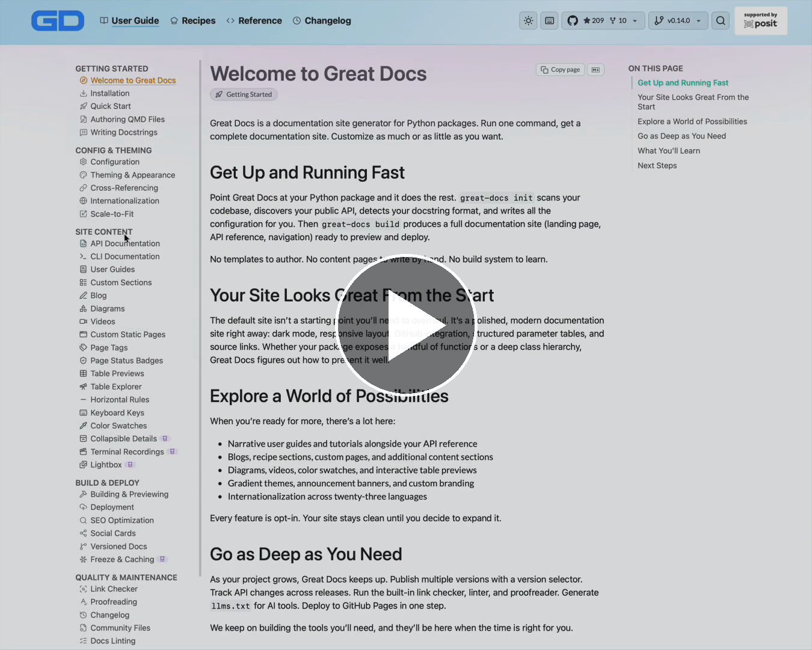
Task: Click the Copy page button
Action: click(x=560, y=70)
